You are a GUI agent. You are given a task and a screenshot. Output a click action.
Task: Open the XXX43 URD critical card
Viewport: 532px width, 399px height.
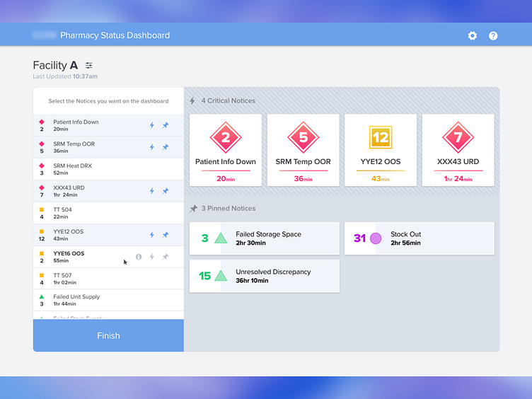click(458, 150)
